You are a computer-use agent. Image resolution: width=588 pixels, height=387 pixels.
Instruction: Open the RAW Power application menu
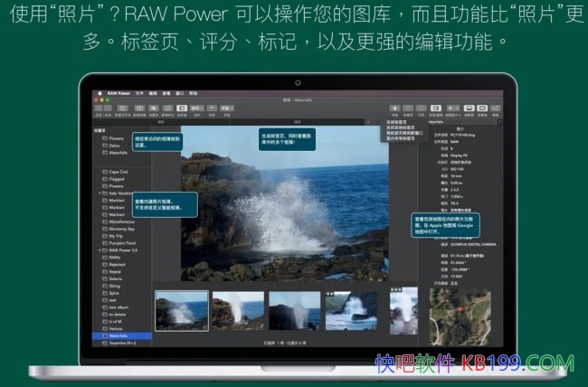click(119, 93)
